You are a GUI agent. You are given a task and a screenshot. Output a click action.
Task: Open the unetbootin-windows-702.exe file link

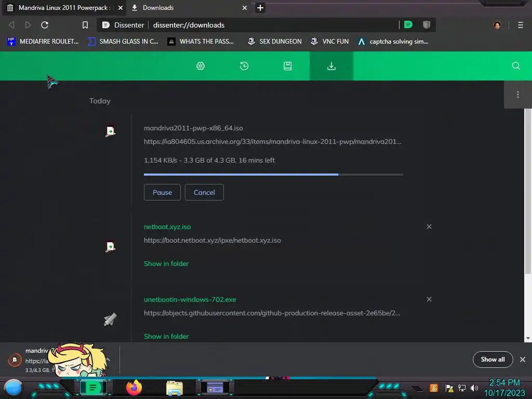click(190, 300)
